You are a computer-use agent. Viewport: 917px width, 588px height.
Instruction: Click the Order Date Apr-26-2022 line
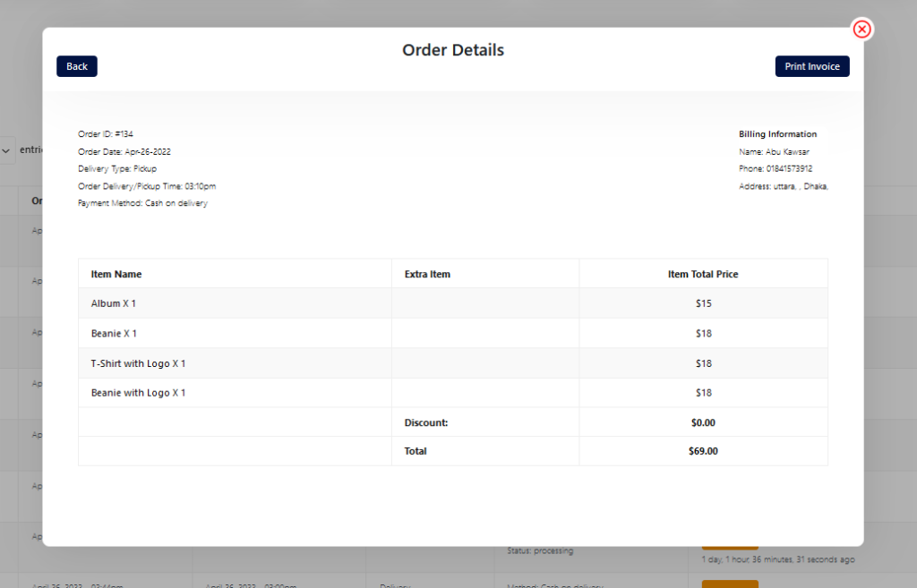pos(124,151)
